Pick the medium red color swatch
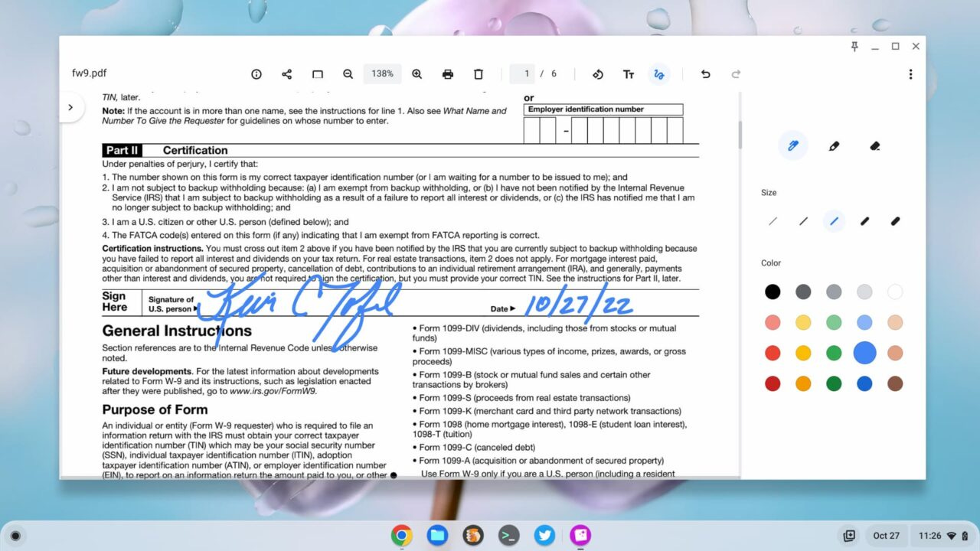The width and height of the screenshot is (980, 551). (773, 353)
